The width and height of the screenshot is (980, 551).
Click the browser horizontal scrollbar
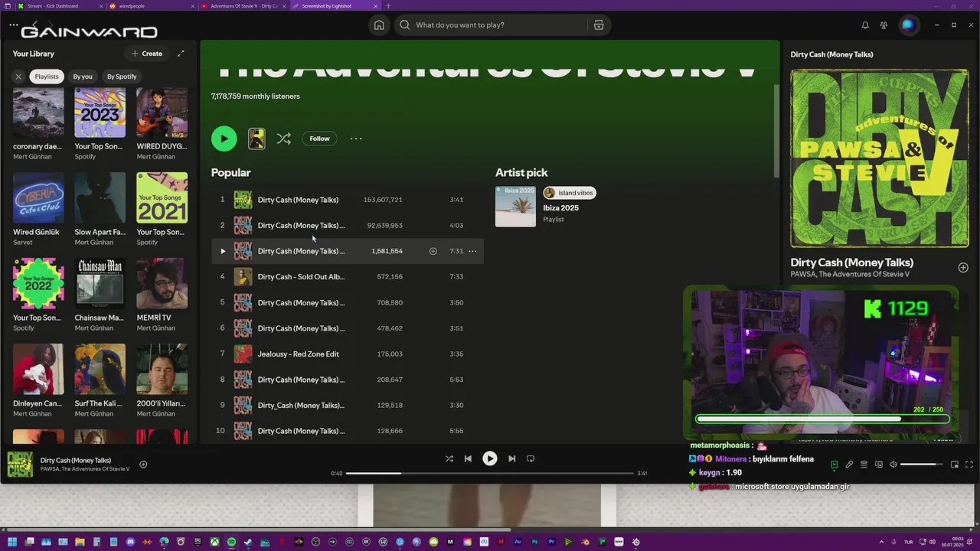click(256, 529)
